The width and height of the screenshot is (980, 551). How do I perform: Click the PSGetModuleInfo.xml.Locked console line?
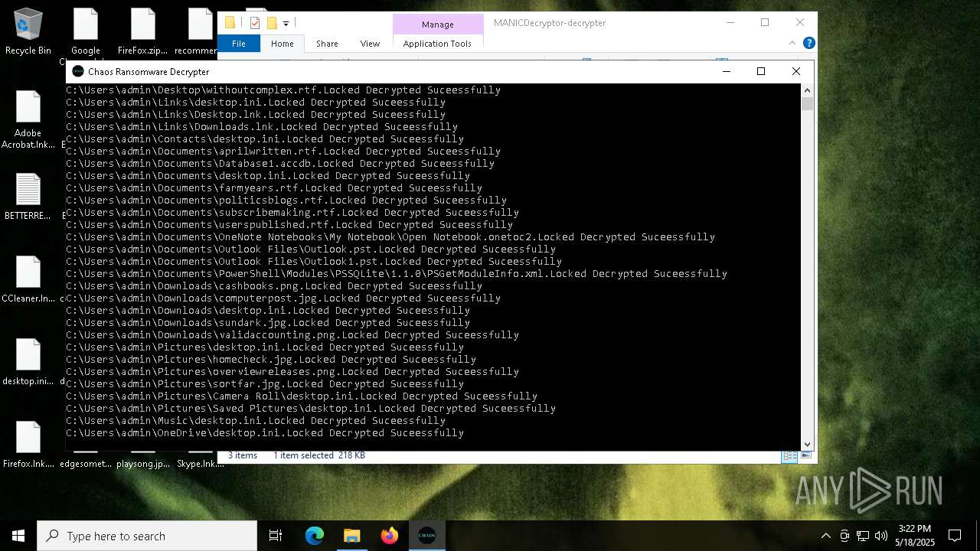point(397,273)
